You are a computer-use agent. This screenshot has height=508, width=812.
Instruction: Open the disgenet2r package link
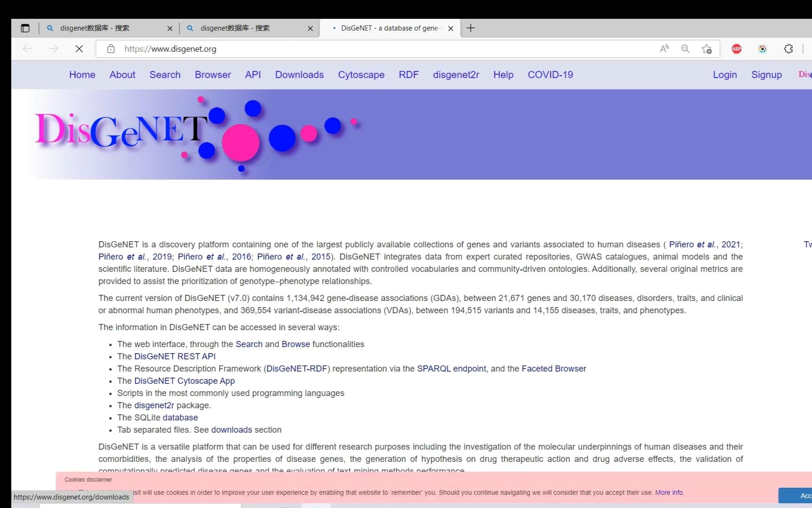(154, 405)
